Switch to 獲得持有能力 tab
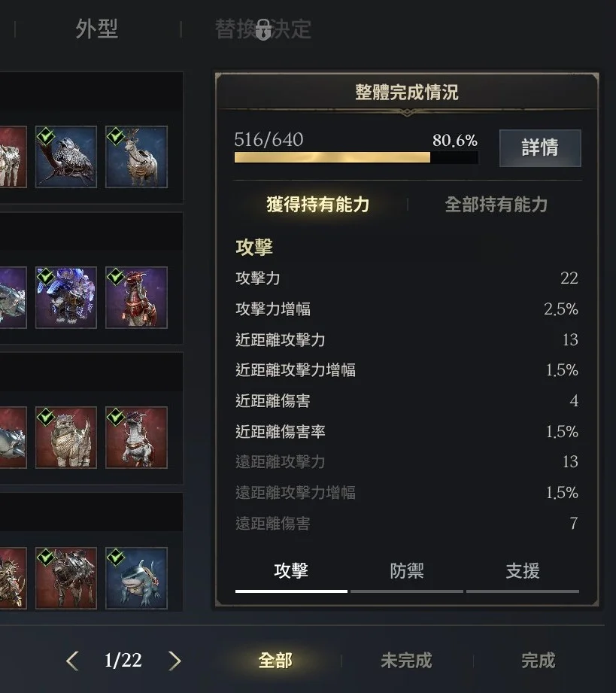616x693 pixels. 317,205
